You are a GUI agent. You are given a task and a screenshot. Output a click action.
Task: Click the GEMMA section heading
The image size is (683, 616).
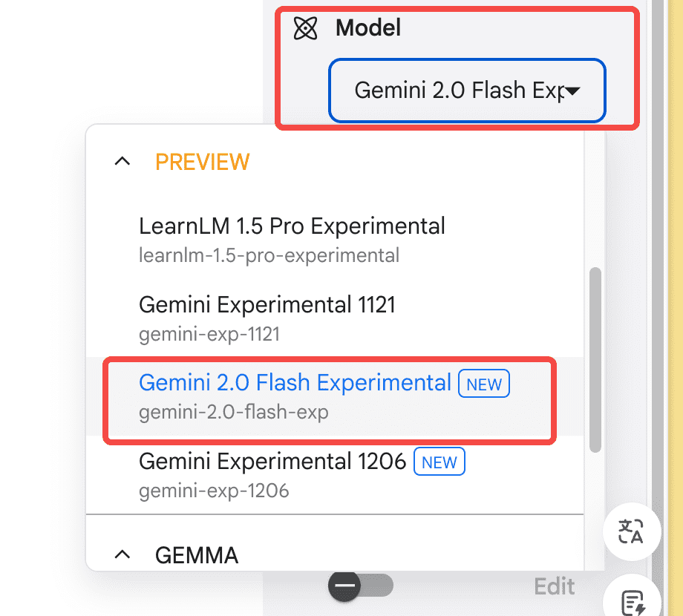click(197, 555)
